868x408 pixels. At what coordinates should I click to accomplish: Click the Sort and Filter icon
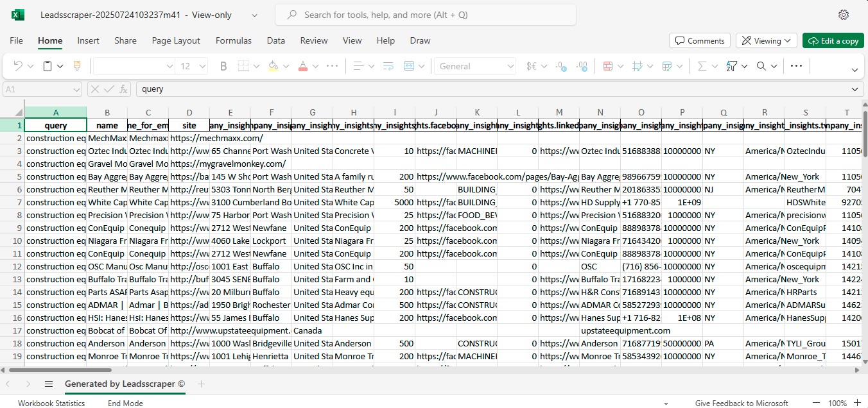[732, 66]
